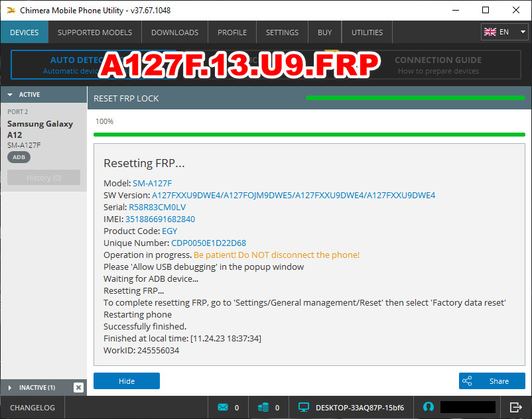Click the UK flag language icon

pos(490,31)
